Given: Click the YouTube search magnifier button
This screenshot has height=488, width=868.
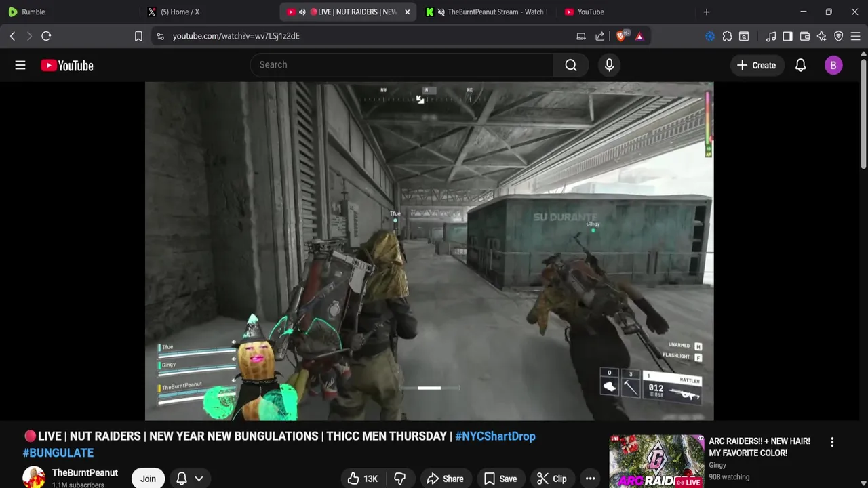Looking at the screenshot, I should pyautogui.click(x=571, y=65).
